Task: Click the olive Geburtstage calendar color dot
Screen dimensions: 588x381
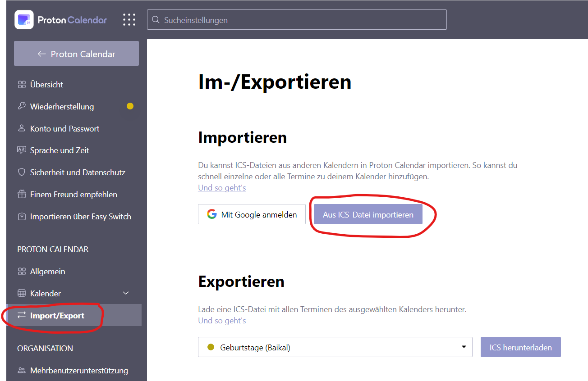Action: click(x=210, y=347)
